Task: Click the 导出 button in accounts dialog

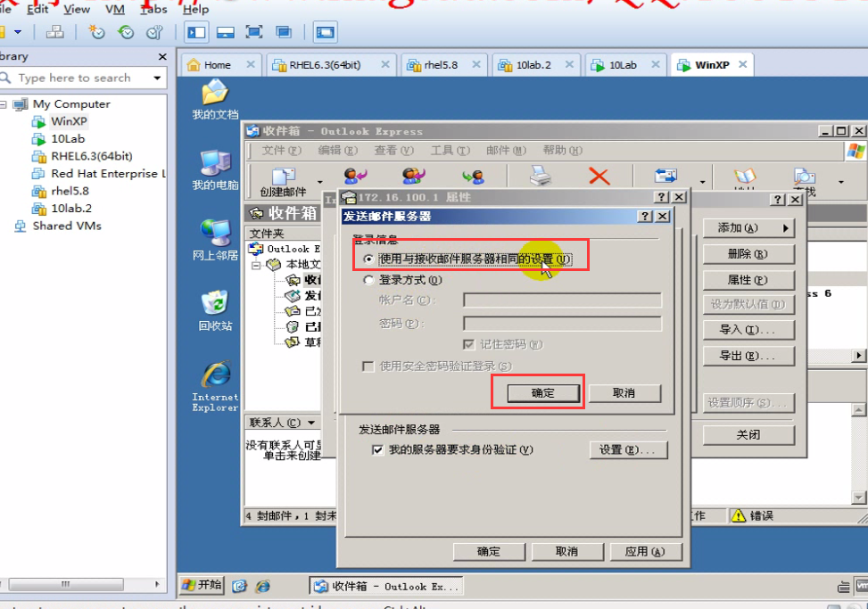Action: coord(748,356)
